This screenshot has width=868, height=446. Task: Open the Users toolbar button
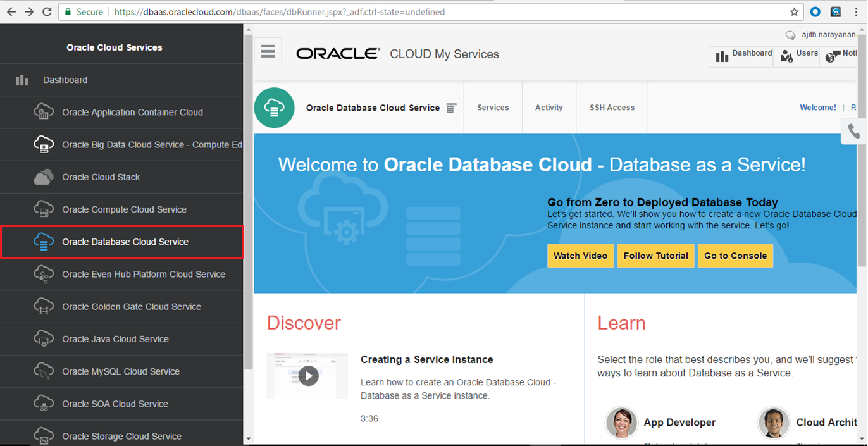coord(796,56)
